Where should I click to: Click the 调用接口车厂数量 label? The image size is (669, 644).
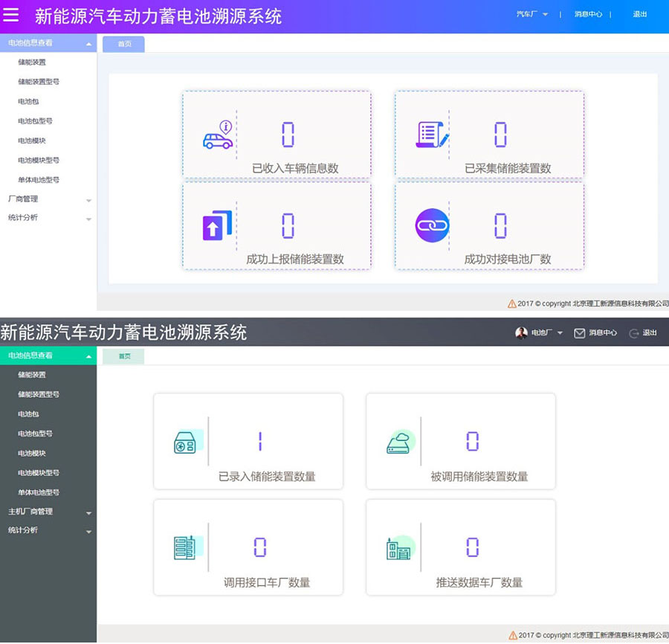[x=267, y=582]
